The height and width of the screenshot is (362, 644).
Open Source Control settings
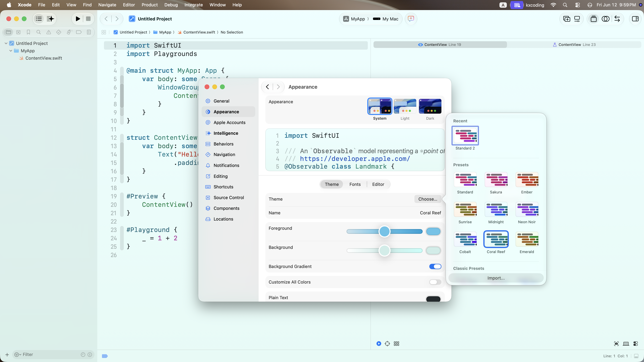(228, 198)
